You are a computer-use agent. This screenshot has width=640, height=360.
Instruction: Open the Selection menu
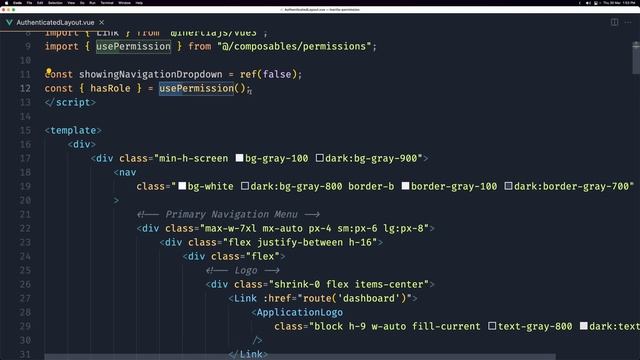(55, 3)
